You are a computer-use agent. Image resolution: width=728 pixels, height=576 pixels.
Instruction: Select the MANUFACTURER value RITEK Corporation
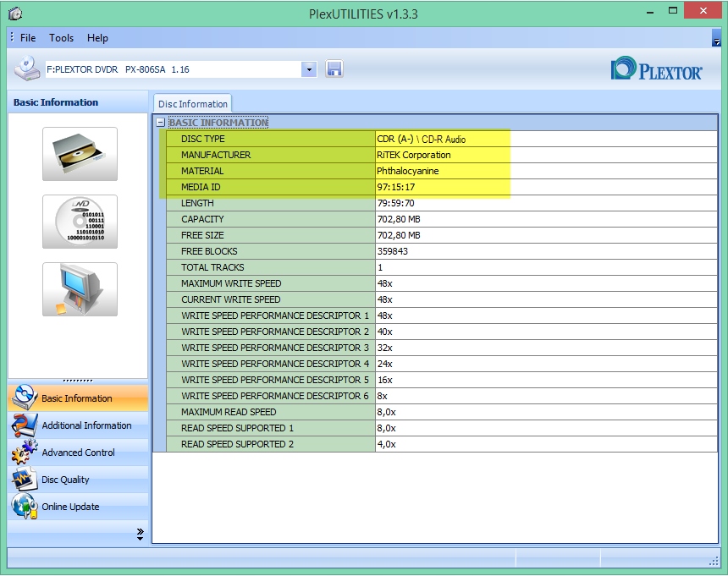(x=413, y=155)
